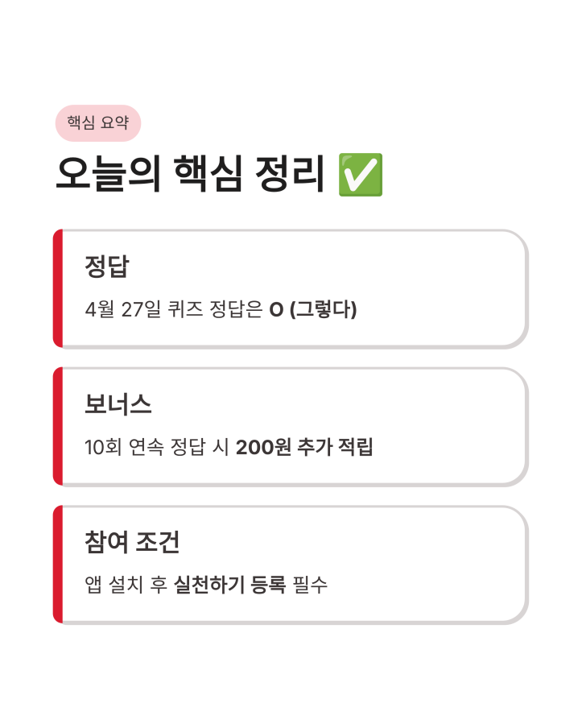
Task: Click the bold 200원 추가 적립 text
Action: pos(304,447)
